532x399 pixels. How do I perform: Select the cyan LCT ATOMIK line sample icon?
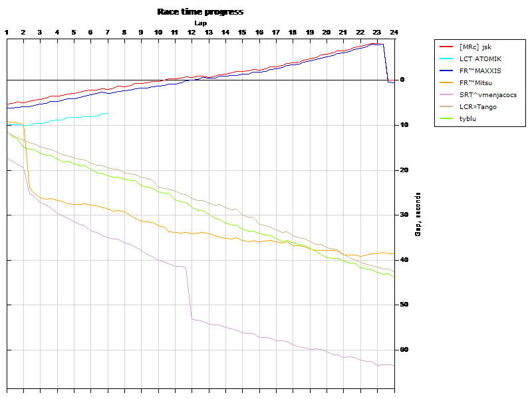[445, 59]
